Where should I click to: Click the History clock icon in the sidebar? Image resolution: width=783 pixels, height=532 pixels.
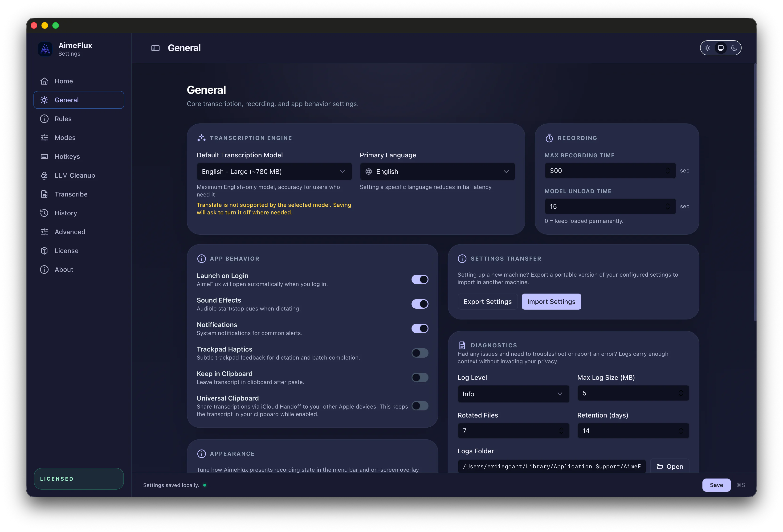(44, 213)
